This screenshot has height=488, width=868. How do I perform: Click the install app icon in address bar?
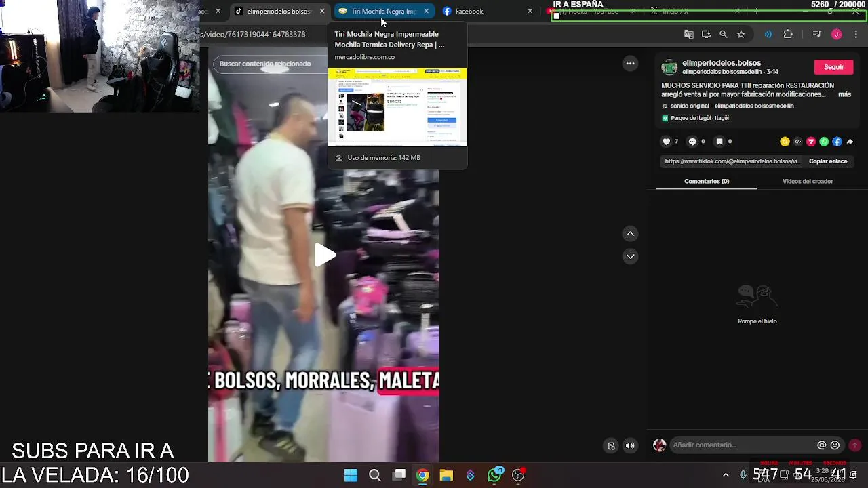pos(706,34)
